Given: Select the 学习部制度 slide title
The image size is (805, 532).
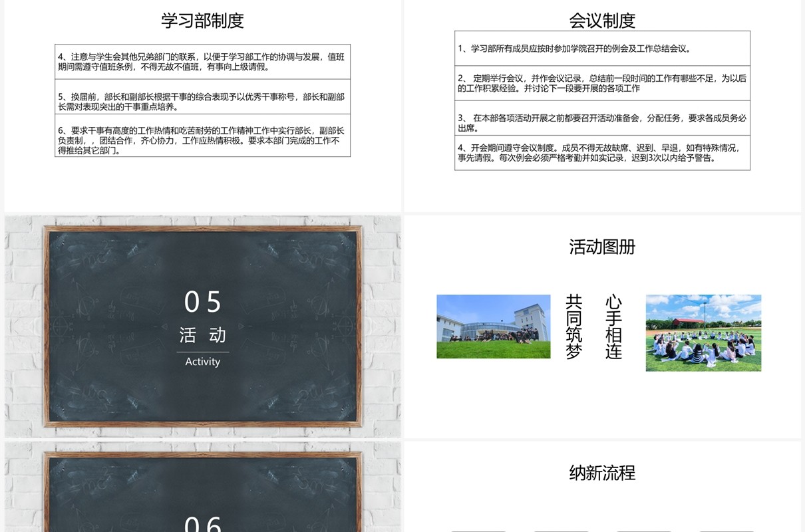Looking at the screenshot, I should click(x=202, y=21).
